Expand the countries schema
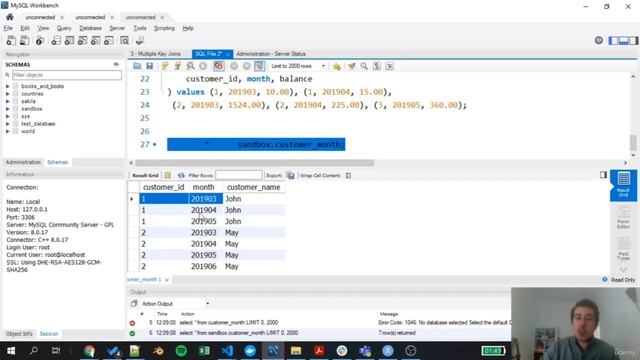This screenshot has width=640, height=360. tap(7, 94)
